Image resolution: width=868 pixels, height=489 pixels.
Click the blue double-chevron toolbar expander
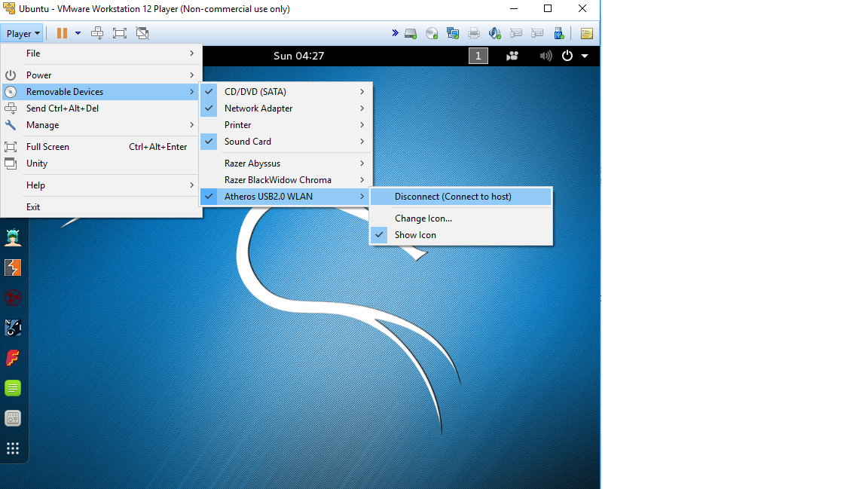point(395,33)
